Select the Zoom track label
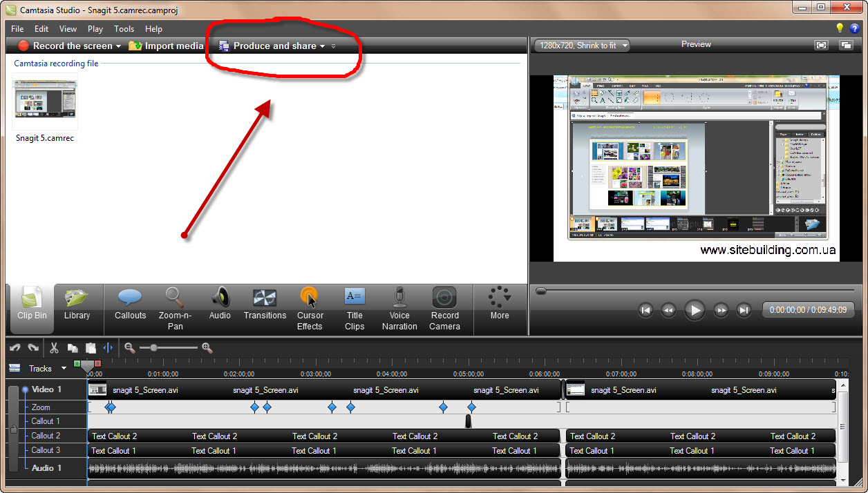868x493 pixels. (x=41, y=407)
